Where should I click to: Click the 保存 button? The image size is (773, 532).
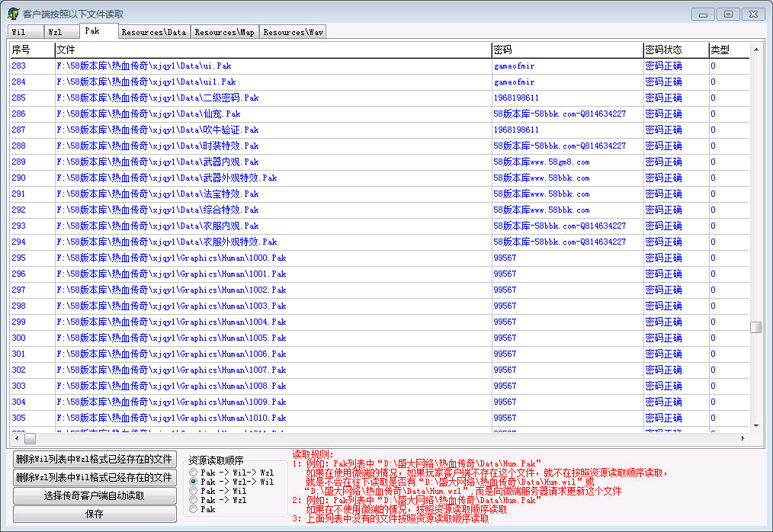tap(95, 514)
